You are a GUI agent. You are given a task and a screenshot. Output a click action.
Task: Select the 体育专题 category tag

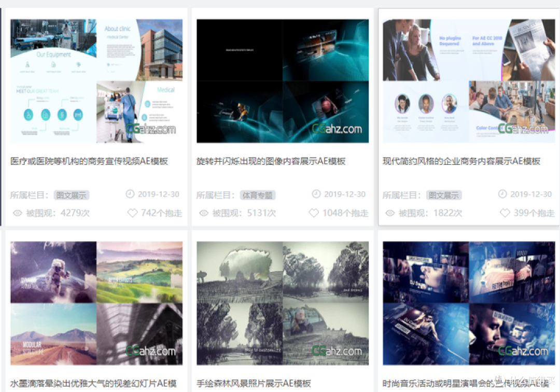tap(258, 195)
